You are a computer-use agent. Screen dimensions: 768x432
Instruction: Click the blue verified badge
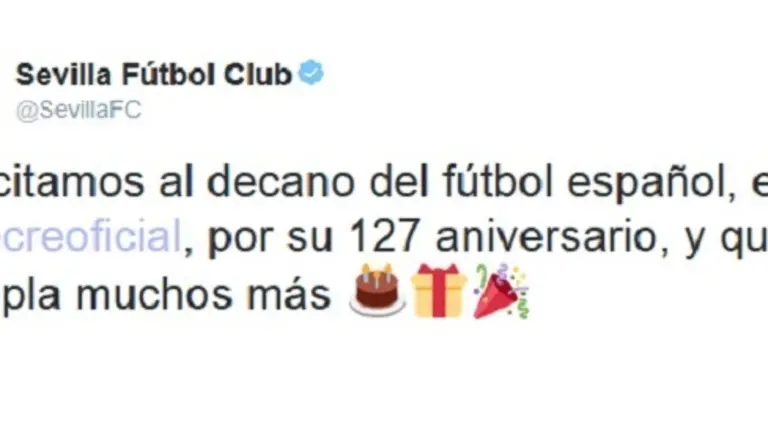[x=312, y=72]
